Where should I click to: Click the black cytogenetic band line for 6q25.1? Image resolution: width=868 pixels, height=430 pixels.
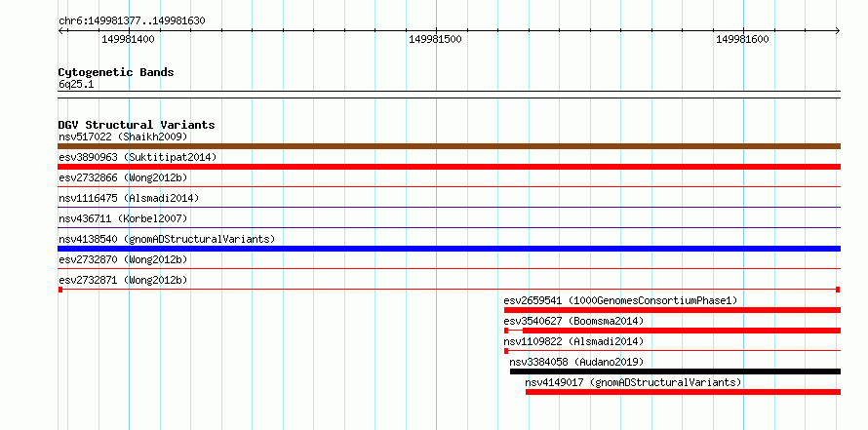point(449,95)
